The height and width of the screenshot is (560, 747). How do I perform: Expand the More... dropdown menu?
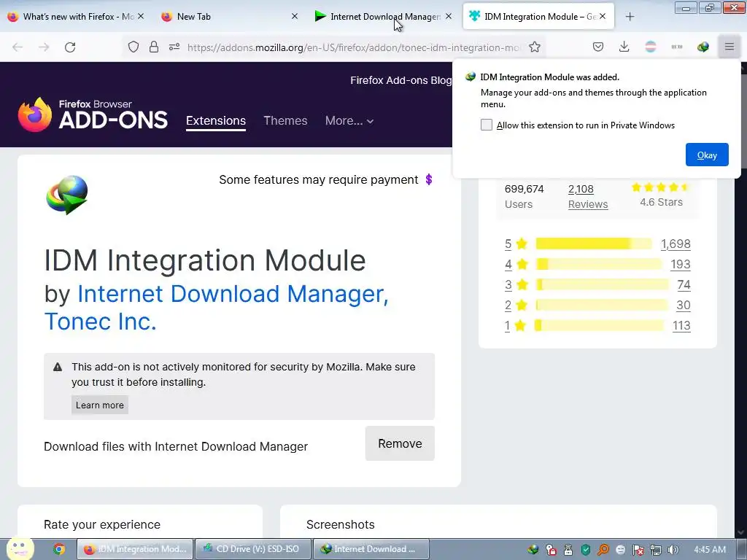(349, 121)
